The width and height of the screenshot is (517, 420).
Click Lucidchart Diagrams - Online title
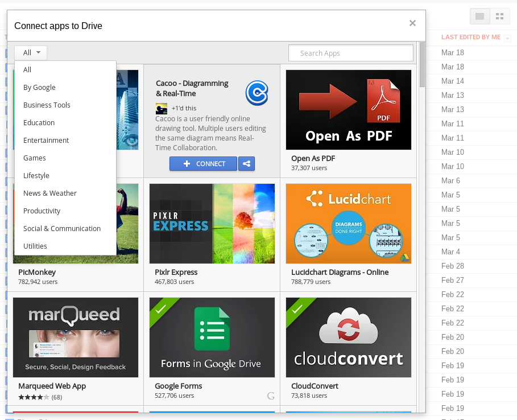pyautogui.click(x=340, y=272)
